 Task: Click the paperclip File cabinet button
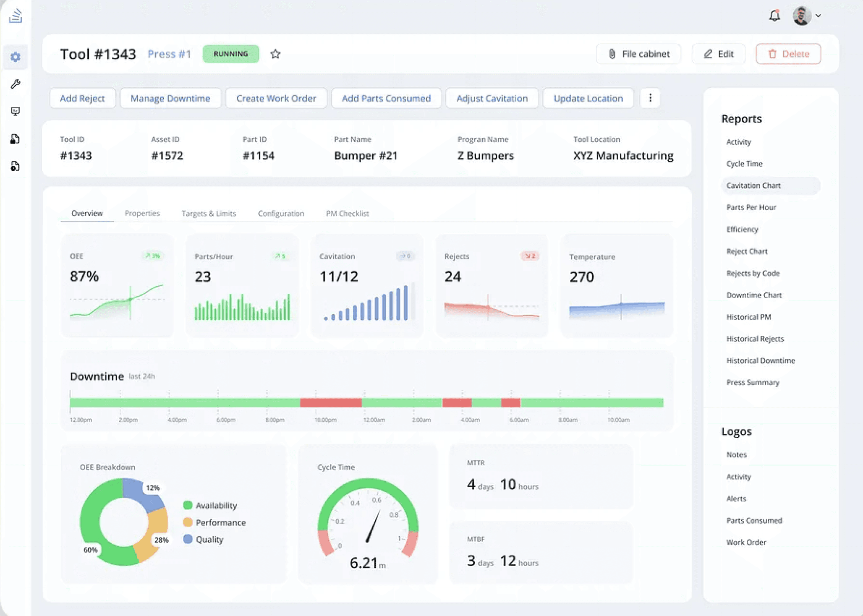(x=638, y=54)
